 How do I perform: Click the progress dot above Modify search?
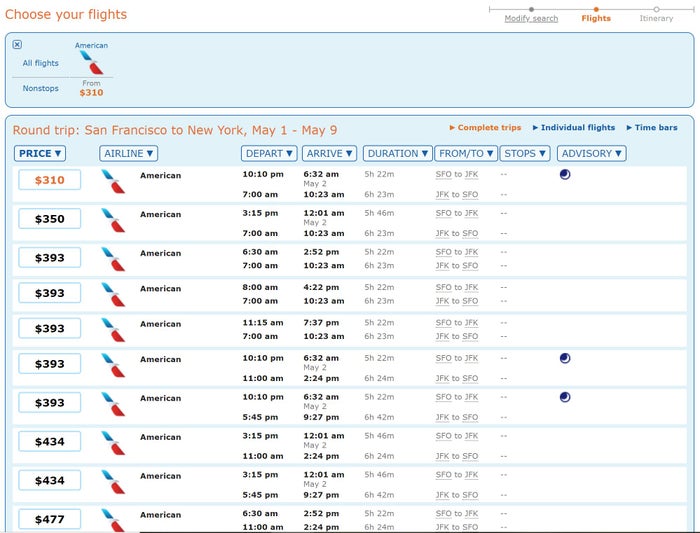(x=531, y=9)
